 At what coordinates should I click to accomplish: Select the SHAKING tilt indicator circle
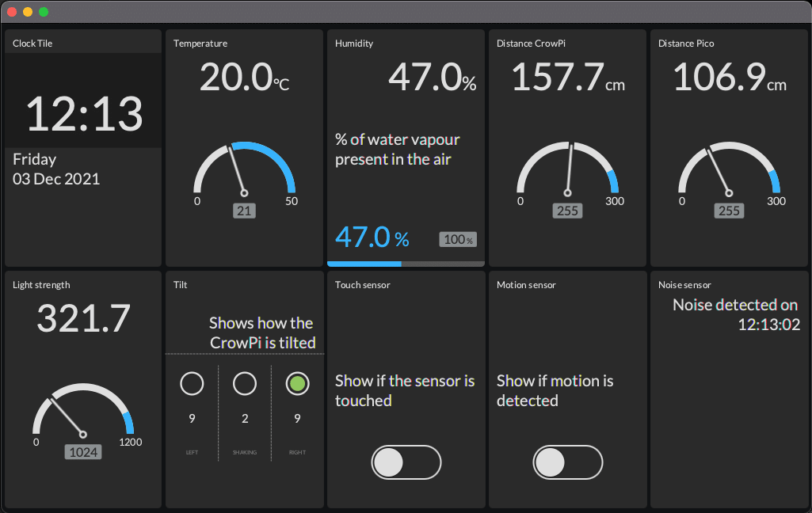coord(245,384)
